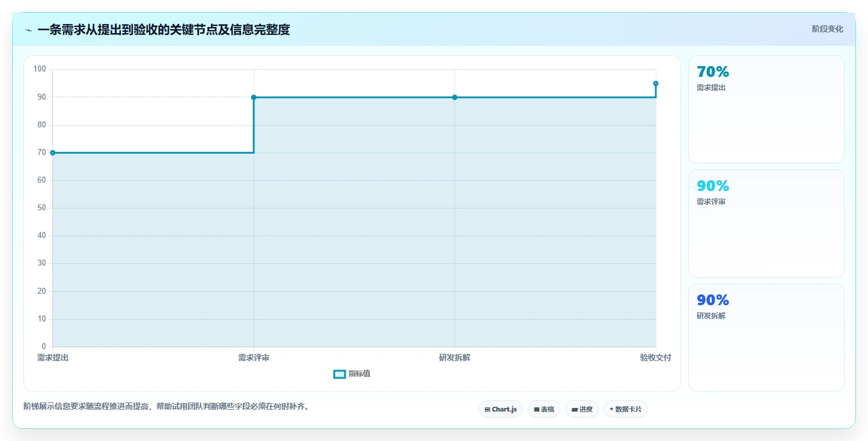Click the 指标值 legend color box
Screen dimensions: 868x441
click(x=340, y=374)
